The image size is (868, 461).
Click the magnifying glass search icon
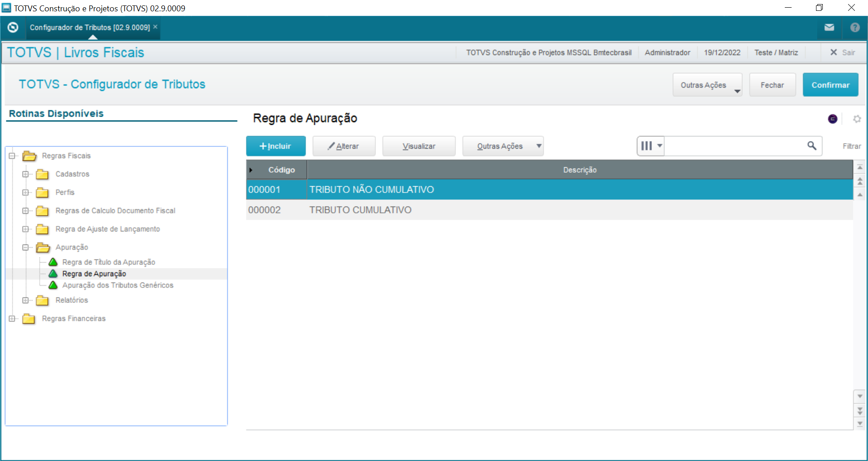[x=811, y=146]
